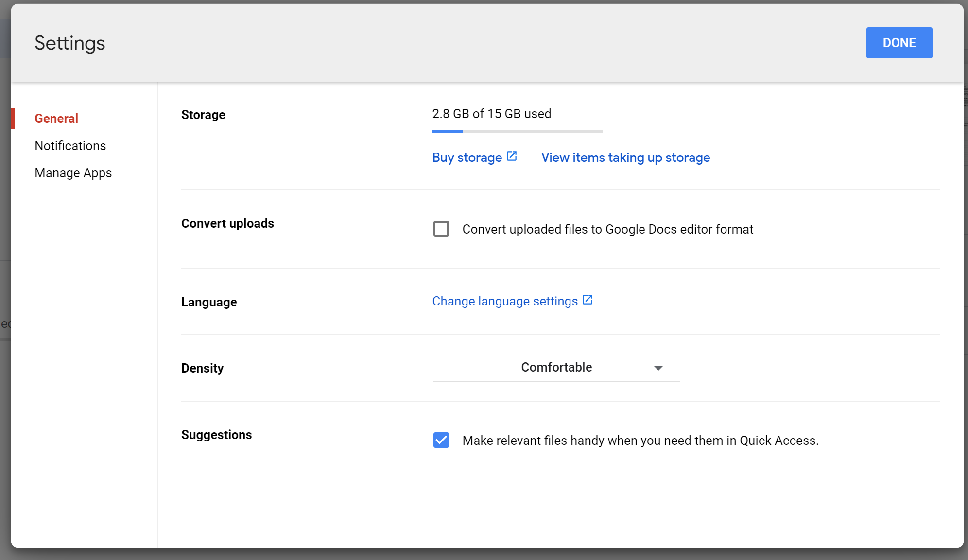Click the General settings tab

[56, 118]
